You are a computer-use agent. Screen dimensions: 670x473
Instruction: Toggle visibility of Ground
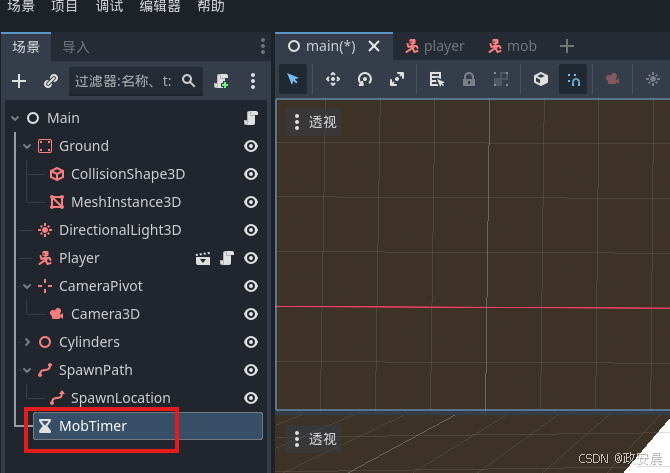[x=251, y=146]
